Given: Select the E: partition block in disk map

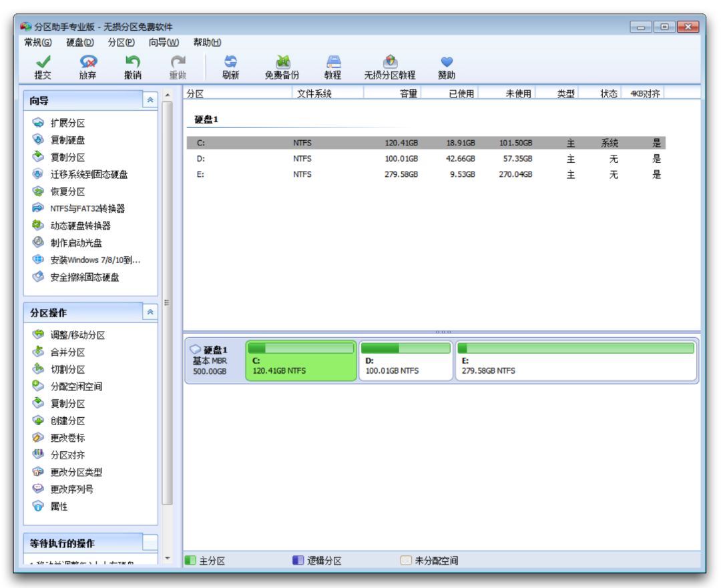Looking at the screenshot, I should tap(576, 361).
